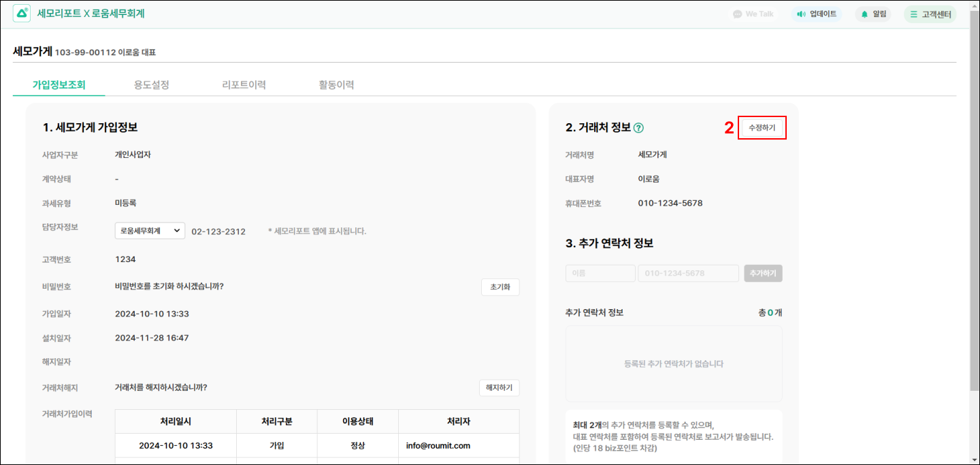Switch to the 용도설정 tab

pyautogui.click(x=151, y=85)
